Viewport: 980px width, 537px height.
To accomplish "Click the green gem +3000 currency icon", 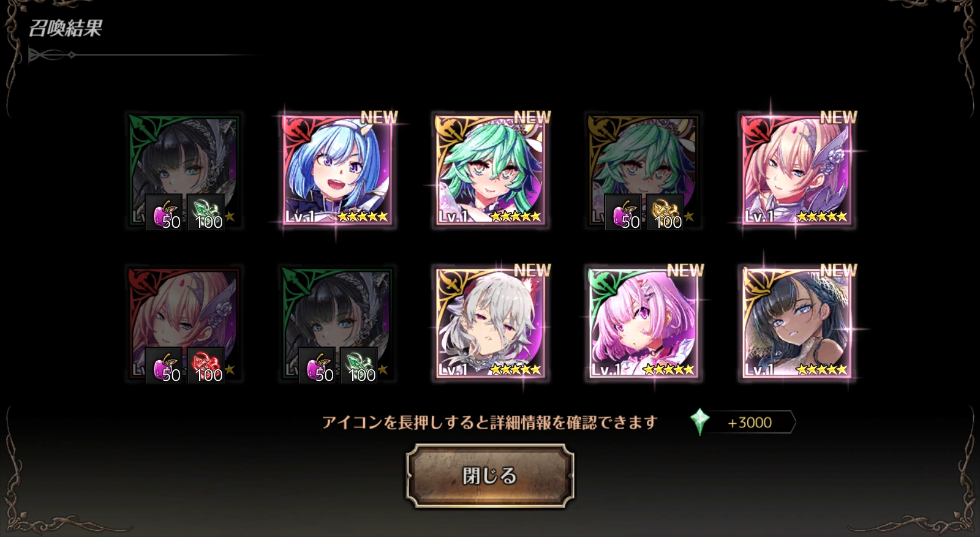I will [699, 422].
